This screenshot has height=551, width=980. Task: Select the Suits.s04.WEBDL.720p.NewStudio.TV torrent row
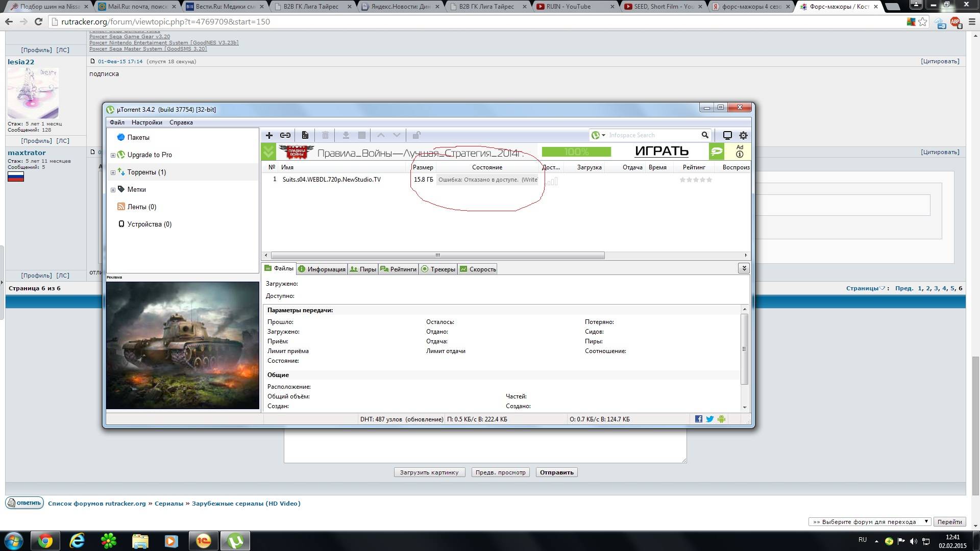(x=331, y=180)
